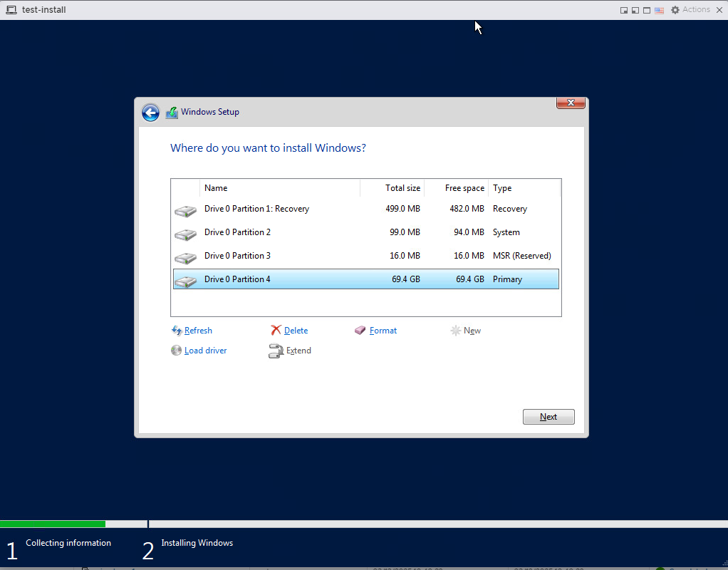Click the 'Installing Windows' step label
Viewport: 728px width, 570px height.
coord(197,543)
